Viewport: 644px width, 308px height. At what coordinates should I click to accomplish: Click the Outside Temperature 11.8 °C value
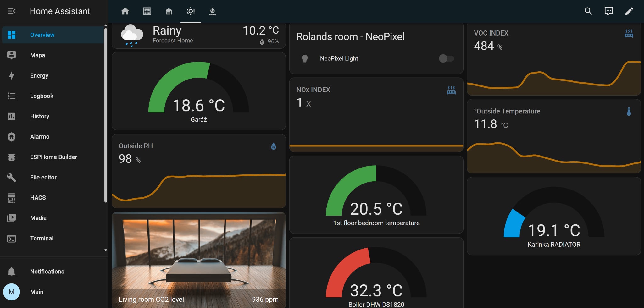491,124
